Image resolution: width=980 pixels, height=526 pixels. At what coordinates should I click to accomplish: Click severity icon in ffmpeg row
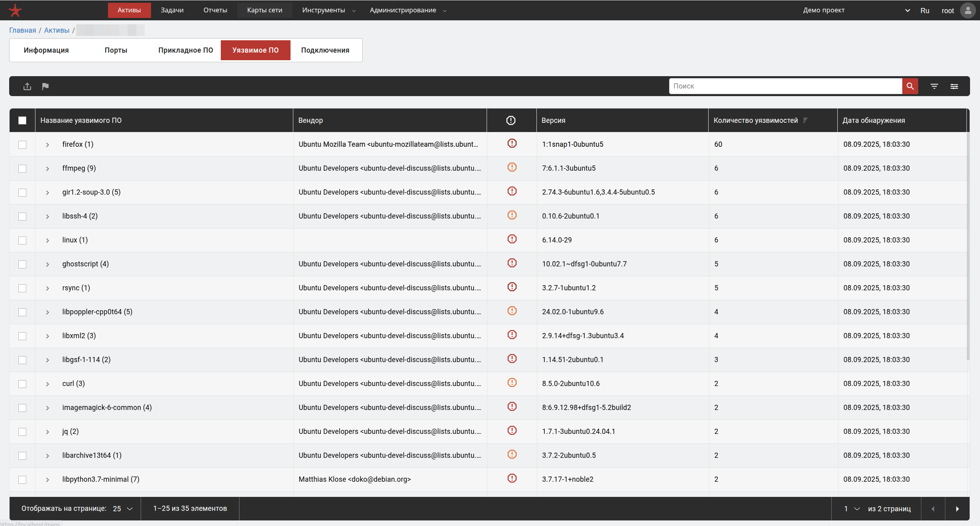click(x=512, y=167)
